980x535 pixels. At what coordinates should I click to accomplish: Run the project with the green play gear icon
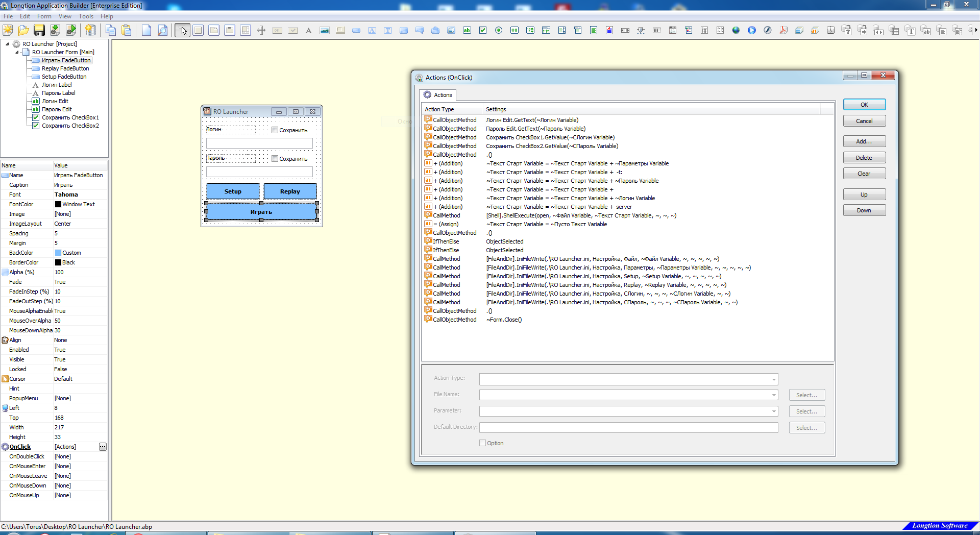pos(71,30)
